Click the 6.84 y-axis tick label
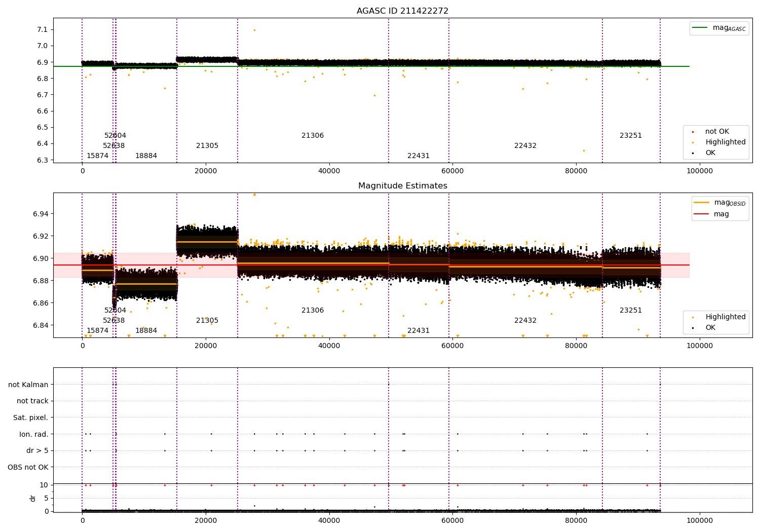Image resolution: width=760 pixels, height=532 pixels. [x=41, y=326]
